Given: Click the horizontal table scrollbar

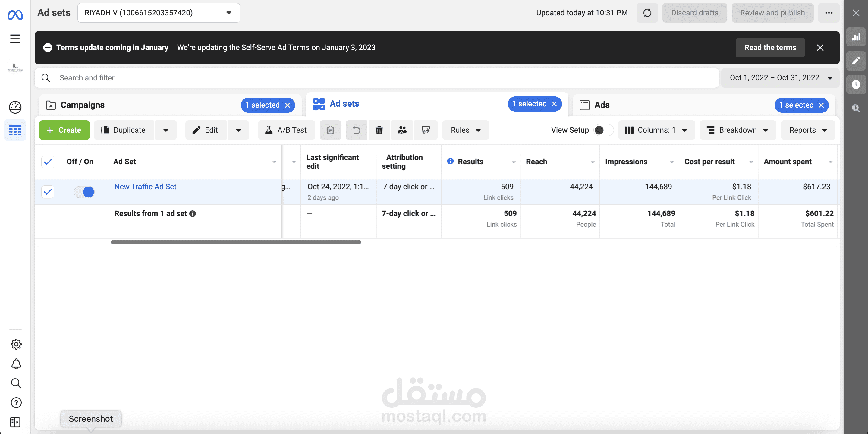Looking at the screenshot, I should 236,242.
